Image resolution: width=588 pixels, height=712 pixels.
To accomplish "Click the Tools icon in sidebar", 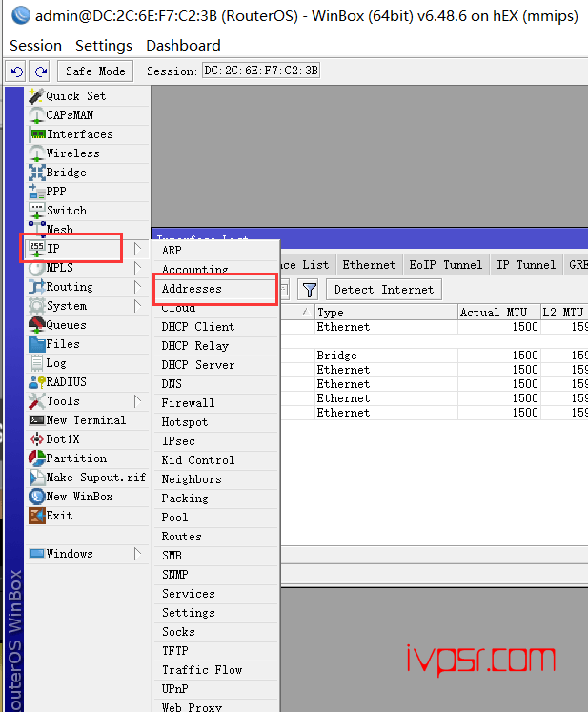I will point(36,401).
